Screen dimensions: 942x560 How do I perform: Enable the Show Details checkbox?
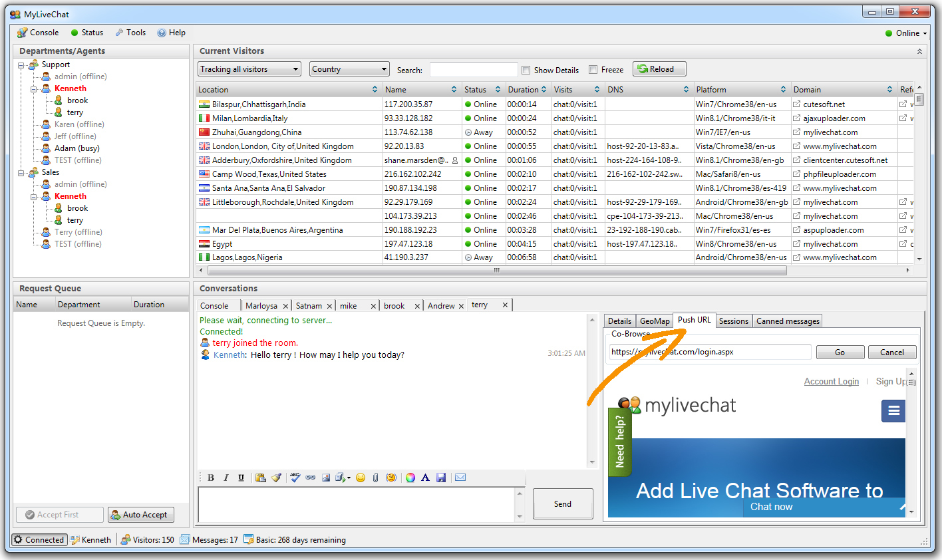pos(526,70)
